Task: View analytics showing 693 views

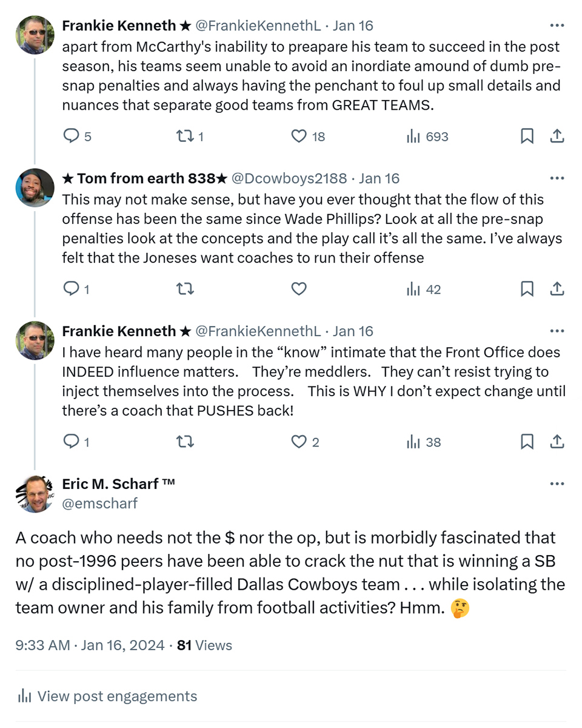Action: point(427,136)
